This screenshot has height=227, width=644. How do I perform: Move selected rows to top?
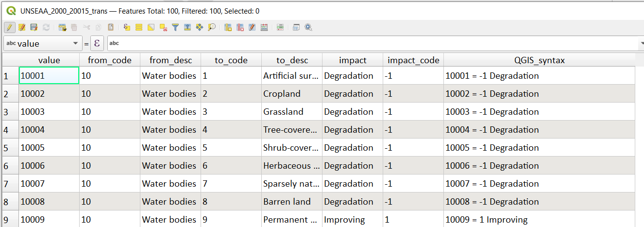188,27
